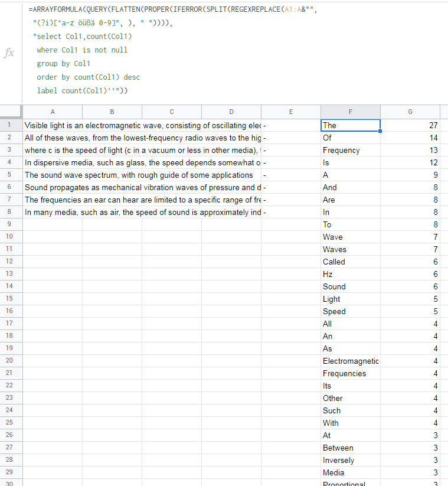Click cell 'Light' in column F
Viewport: 448px width, 486px height.
[351, 299]
